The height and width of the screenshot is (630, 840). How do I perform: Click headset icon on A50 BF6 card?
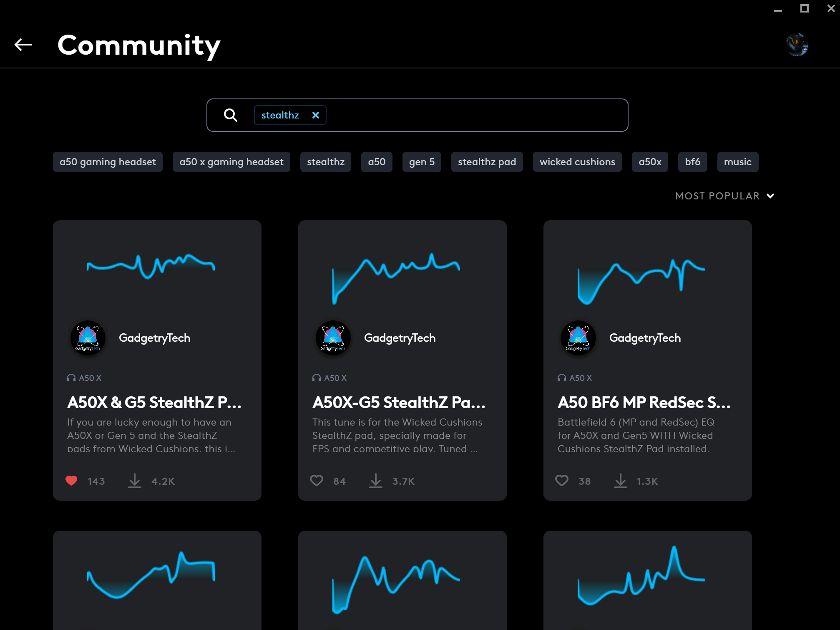[562, 378]
